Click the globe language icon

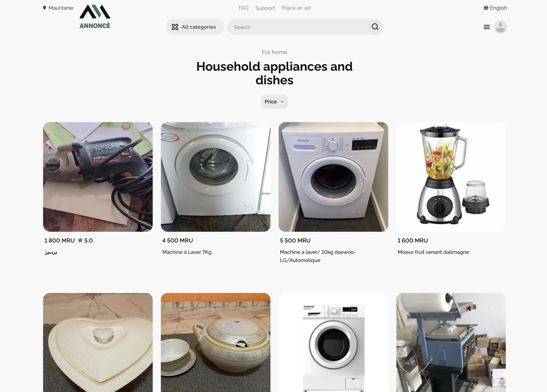(x=486, y=8)
